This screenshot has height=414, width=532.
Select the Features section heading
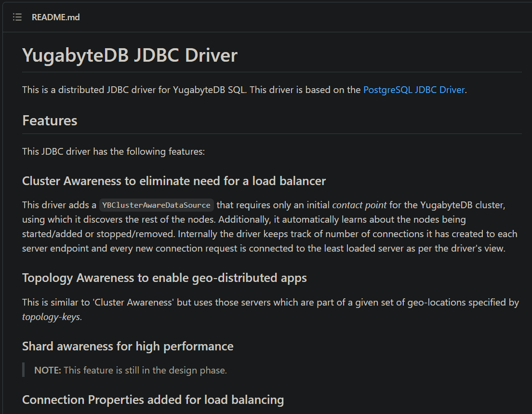pyautogui.click(x=50, y=120)
